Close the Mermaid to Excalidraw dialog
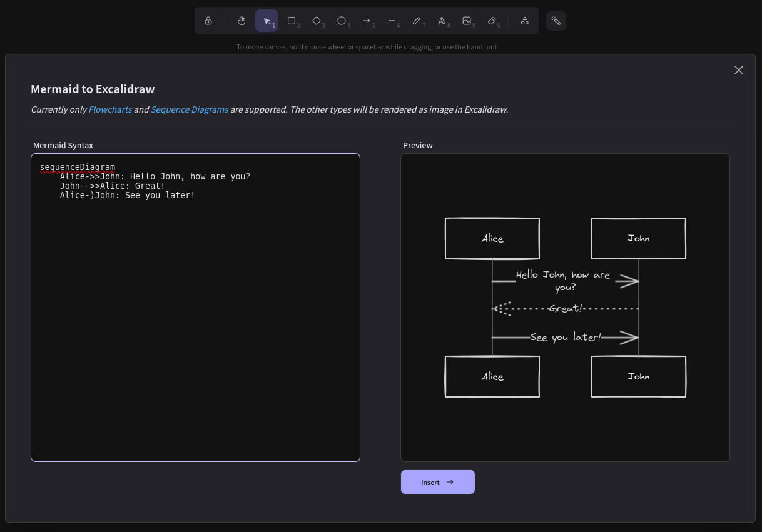Screen dimensions: 762x532 coord(739,70)
